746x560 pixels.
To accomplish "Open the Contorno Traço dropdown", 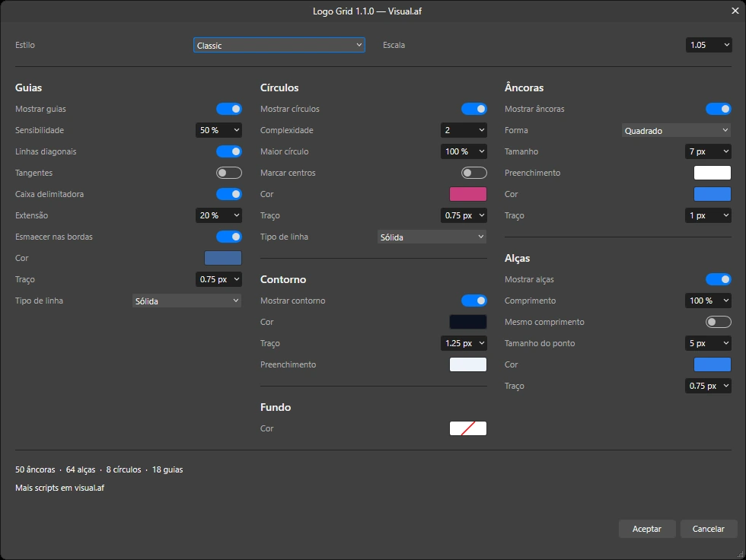I will click(464, 343).
